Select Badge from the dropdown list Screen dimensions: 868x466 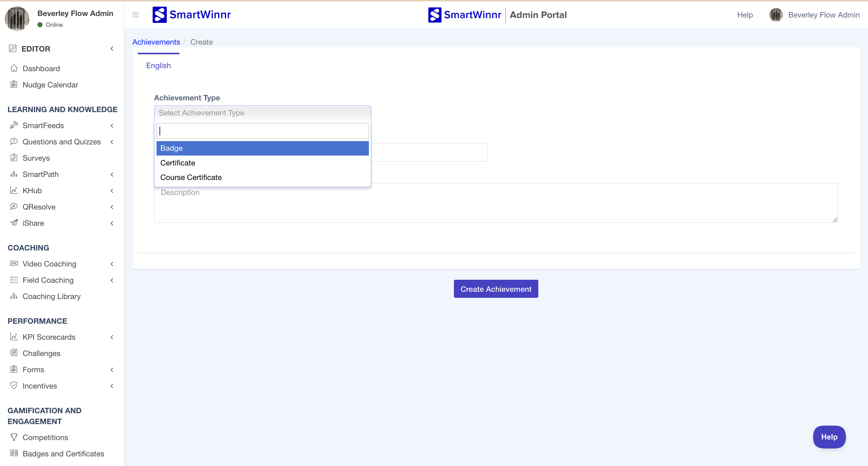(x=262, y=148)
